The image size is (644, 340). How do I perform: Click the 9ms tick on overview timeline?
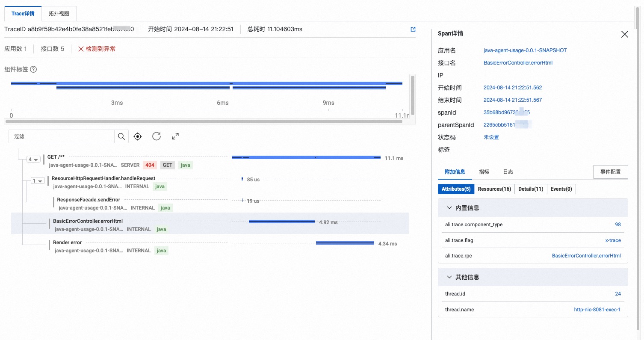[x=328, y=103]
